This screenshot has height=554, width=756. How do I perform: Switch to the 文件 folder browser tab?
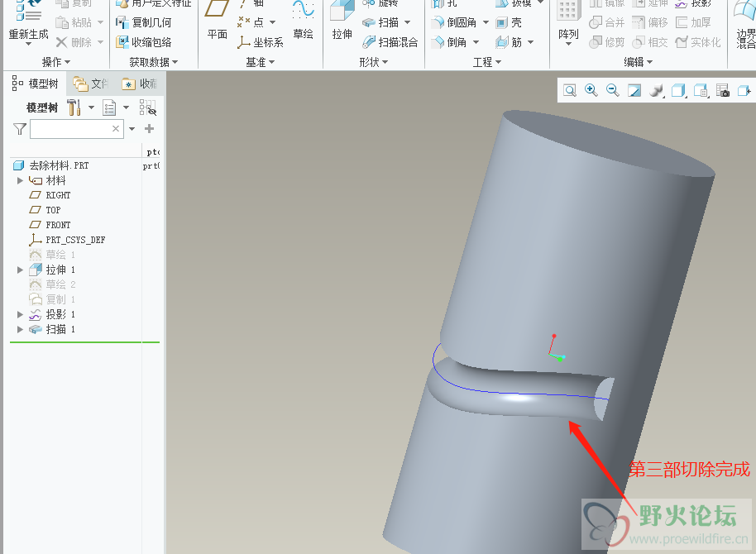click(91, 84)
